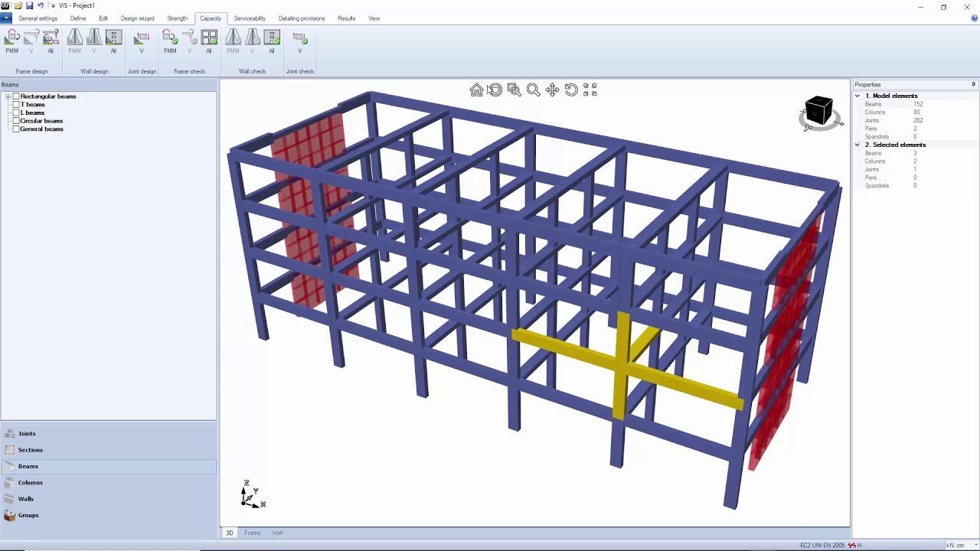Check the Rectangular beams checkbox
This screenshot has height=551, width=980.
16,96
